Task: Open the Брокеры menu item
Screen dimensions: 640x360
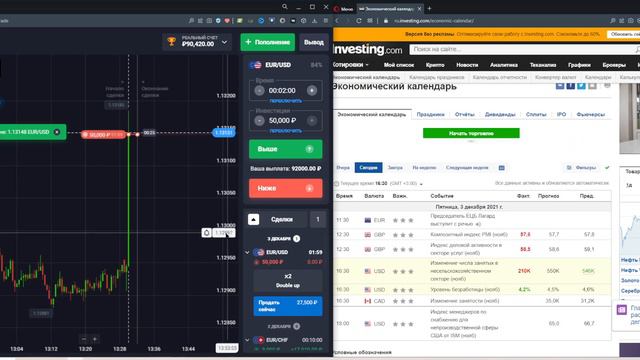Action: (614, 65)
